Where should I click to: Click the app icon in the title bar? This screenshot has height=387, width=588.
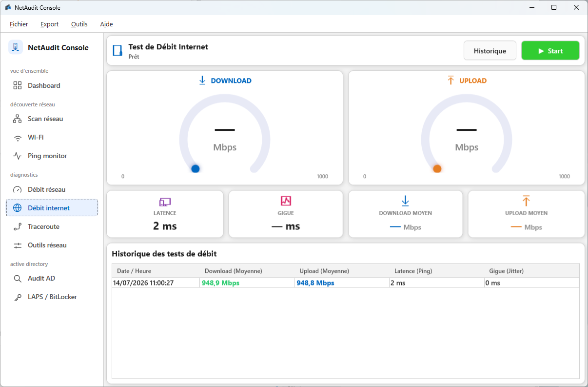tap(8, 7)
